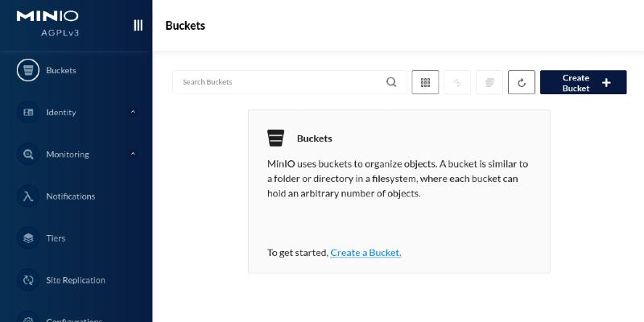Viewport: 644px width, 322px height.
Task: Click the Buckets icon in the sidebar
Action: pos(28,70)
